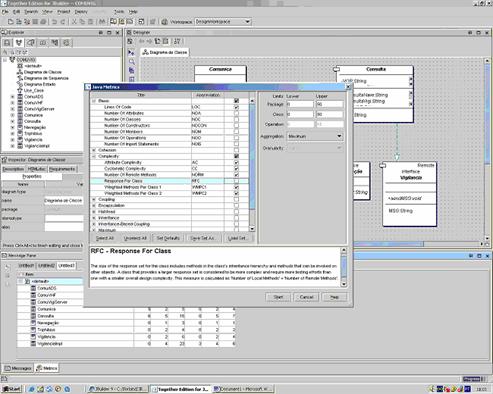Uncheck Lines Of Code metric checkbox
This screenshot has height=394, width=493.
click(x=236, y=107)
